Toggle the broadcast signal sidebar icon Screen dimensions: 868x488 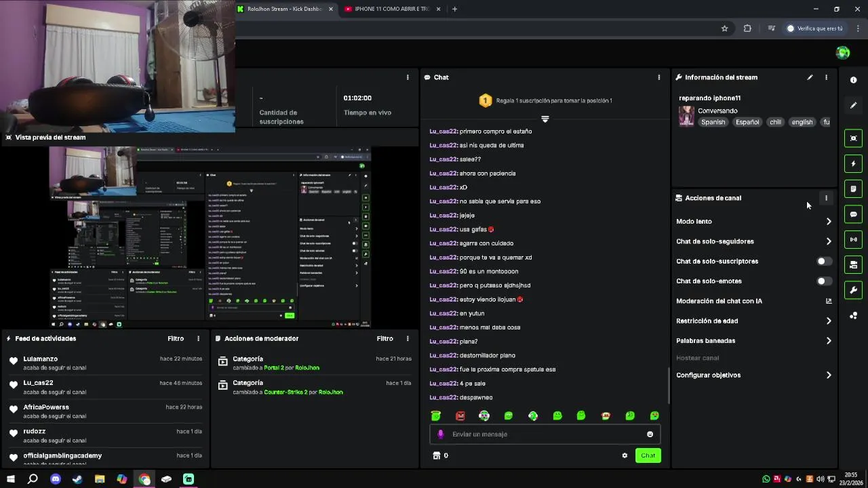pyautogui.click(x=853, y=239)
